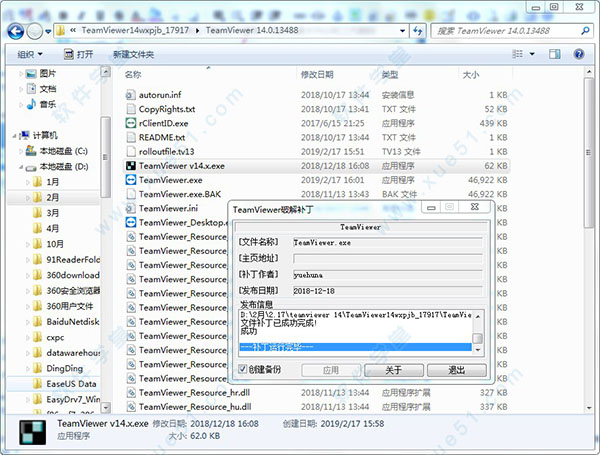The width and height of the screenshot is (600, 455).
Task: Click the empty 主页地址 field
Action: coord(387,259)
